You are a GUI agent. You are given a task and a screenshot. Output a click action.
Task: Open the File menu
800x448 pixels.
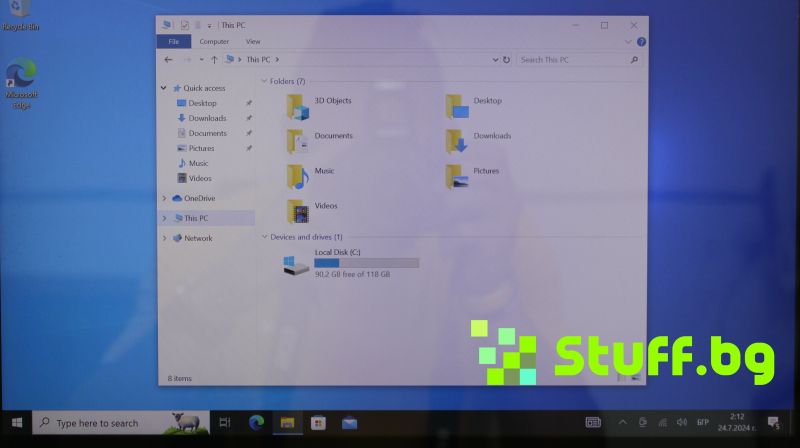pos(173,42)
